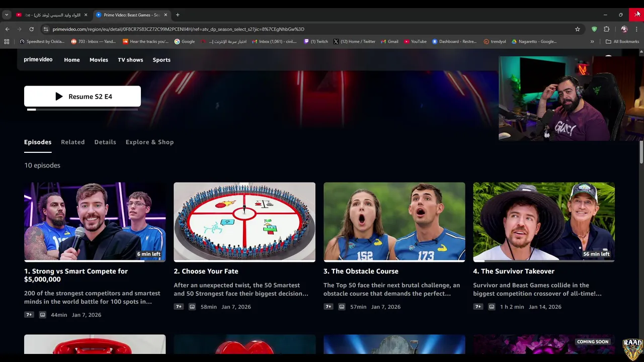
Task: Switch to the Explore & Shop tab
Action: pyautogui.click(x=149, y=142)
